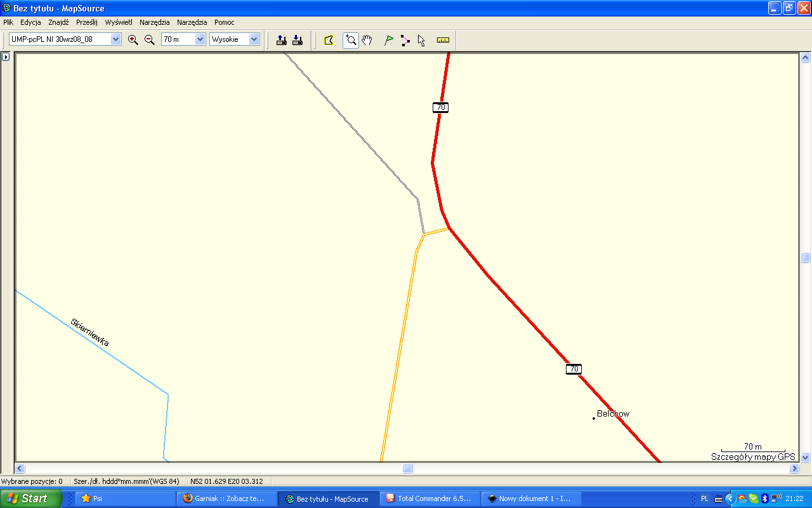Select the waypoint flag tool
812x508 pixels.
pyautogui.click(x=389, y=40)
